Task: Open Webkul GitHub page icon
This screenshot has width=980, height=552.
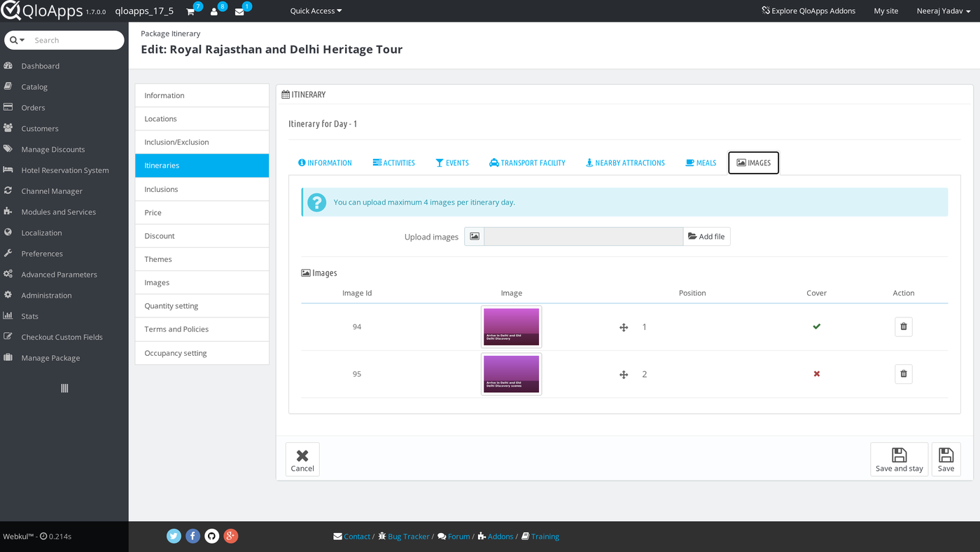Action: (x=212, y=537)
